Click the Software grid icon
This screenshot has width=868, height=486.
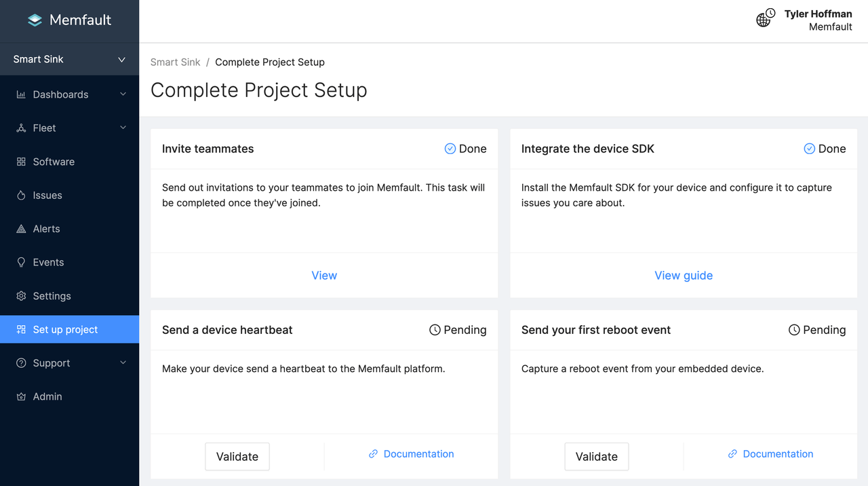point(21,162)
